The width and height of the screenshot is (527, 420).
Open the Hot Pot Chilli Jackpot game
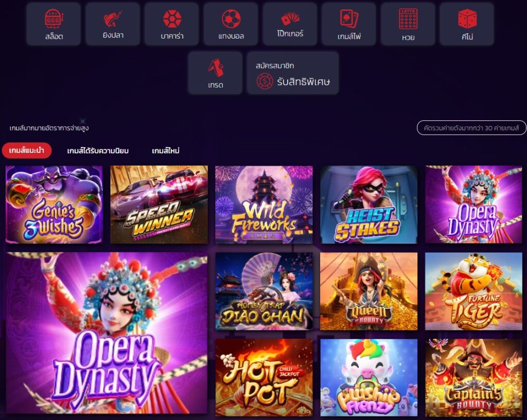coord(264,378)
